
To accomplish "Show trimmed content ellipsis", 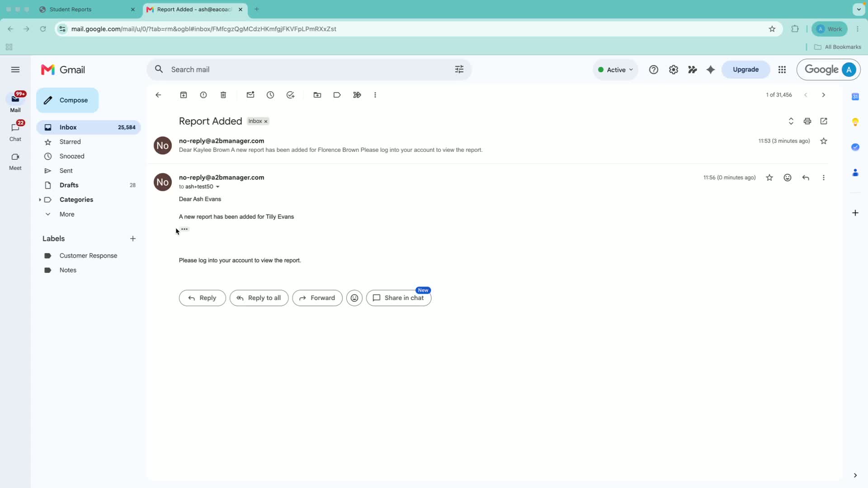I will pos(184,229).
